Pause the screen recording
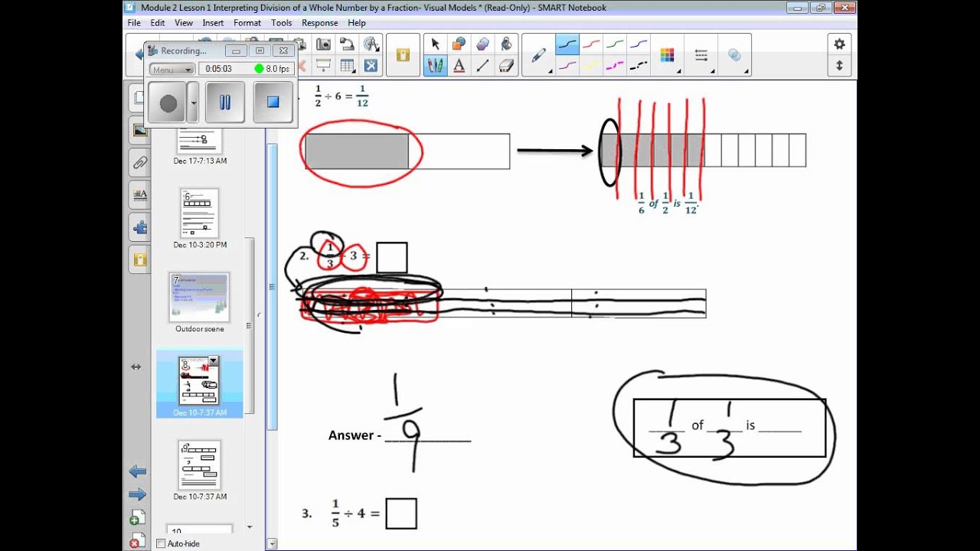The image size is (980, 551). coord(225,103)
